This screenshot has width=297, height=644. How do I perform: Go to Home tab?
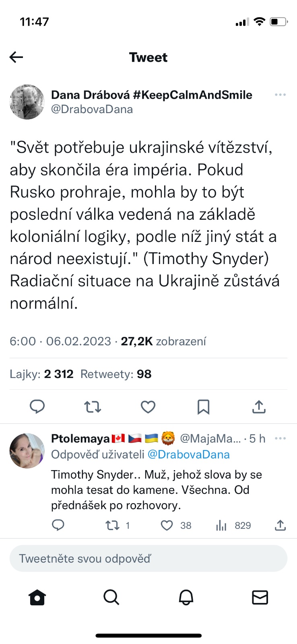pyautogui.click(x=37, y=598)
